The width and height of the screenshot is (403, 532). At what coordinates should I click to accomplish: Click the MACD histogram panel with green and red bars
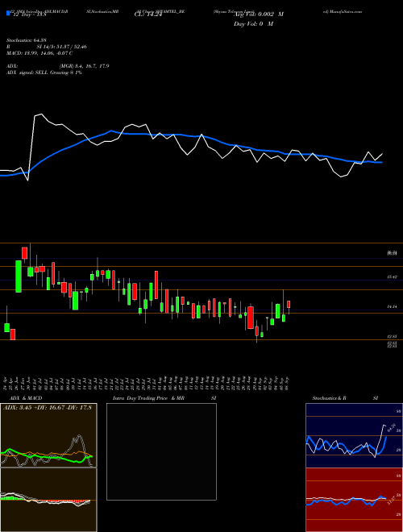tap(48, 500)
